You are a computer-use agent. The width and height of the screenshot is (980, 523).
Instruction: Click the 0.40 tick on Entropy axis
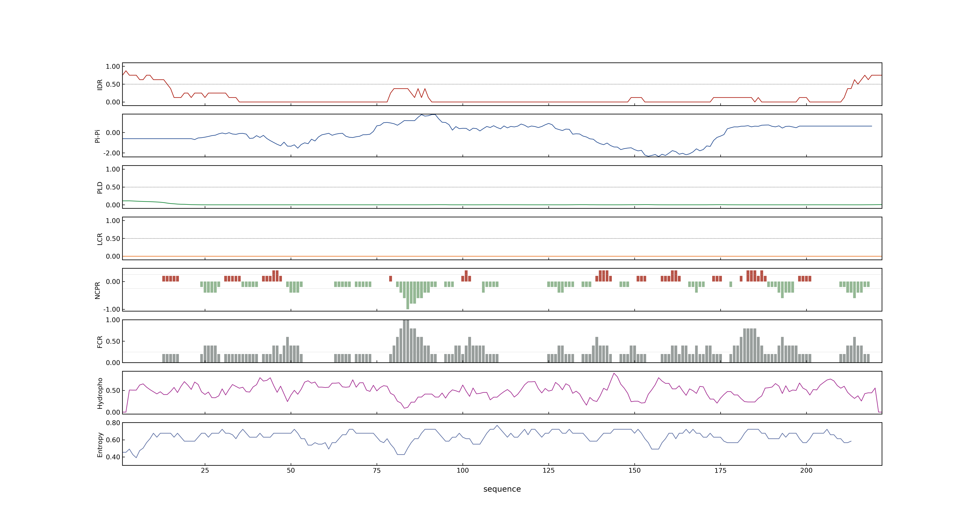[x=113, y=457]
